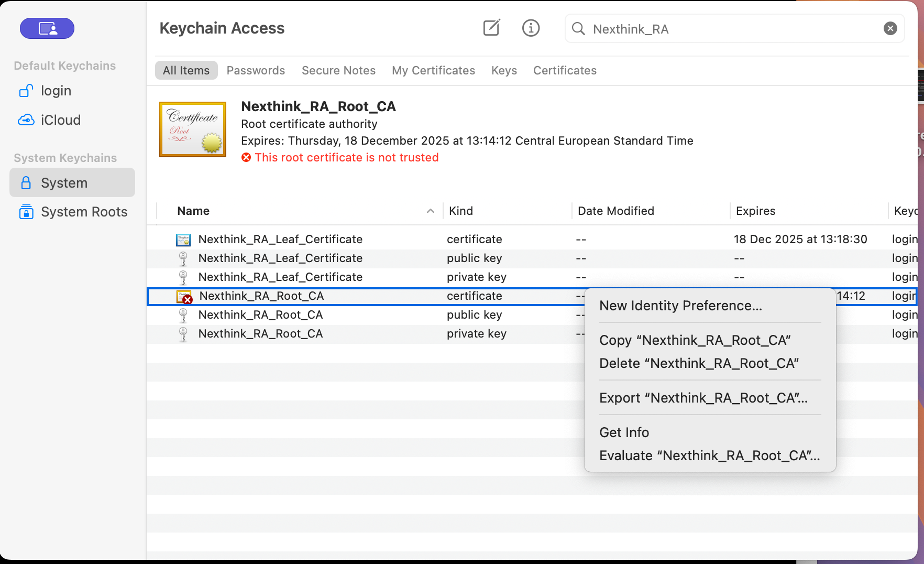Click the Nexthink_RA_Leaf_Certificate certificate icon
Image resolution: width=924 pixels, height=564 pixels.
click(x=183, y=240)
